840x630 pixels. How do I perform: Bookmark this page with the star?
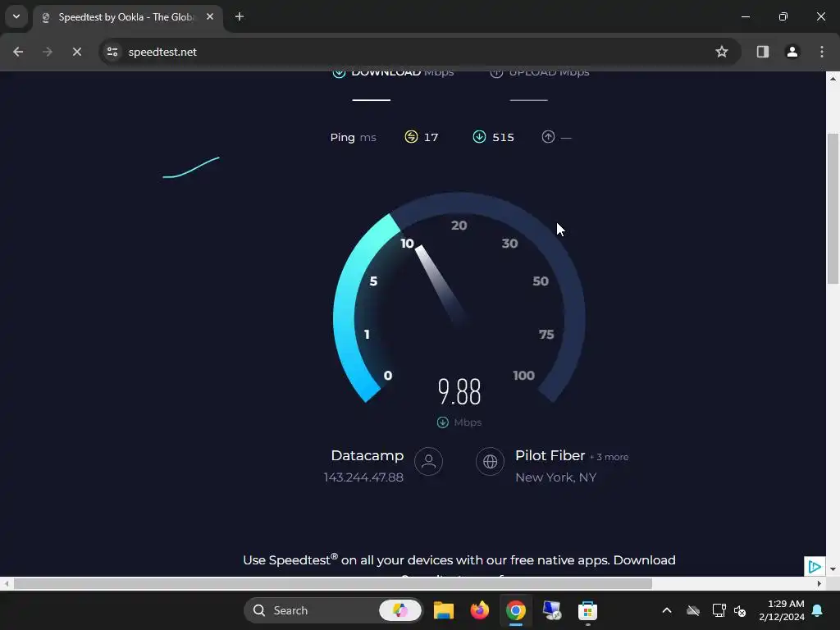722,52
